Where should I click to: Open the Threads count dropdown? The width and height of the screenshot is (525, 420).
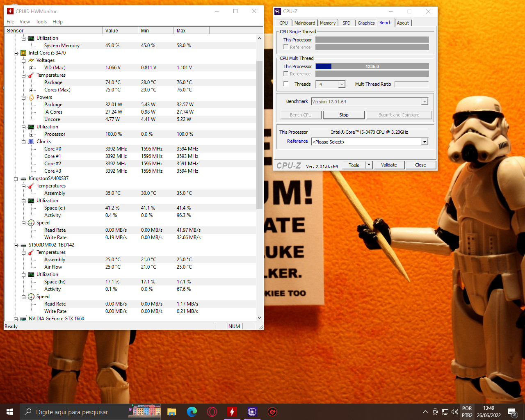342,84
